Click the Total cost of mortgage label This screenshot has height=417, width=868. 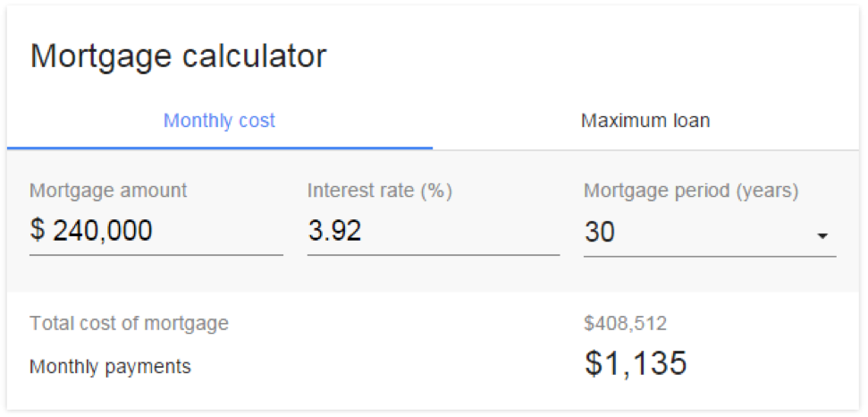pos(129,323)
